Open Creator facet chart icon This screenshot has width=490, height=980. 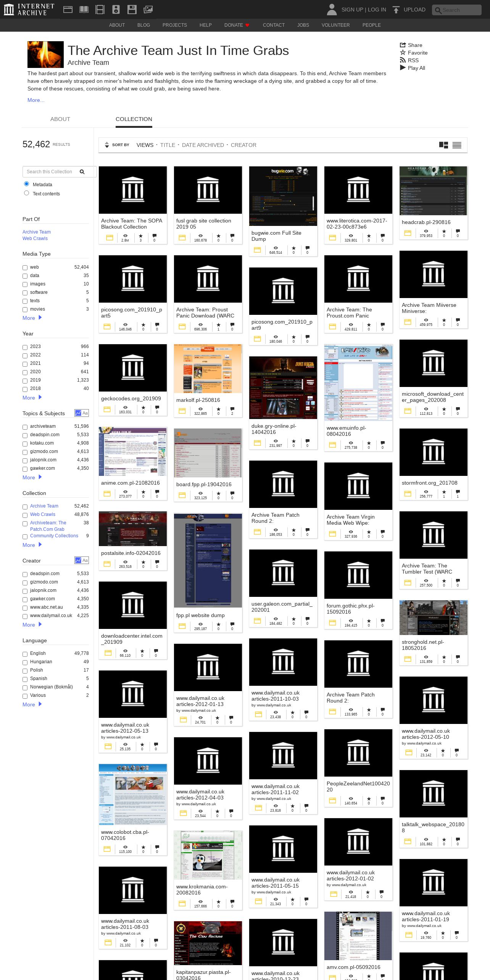tap(78, 560)
